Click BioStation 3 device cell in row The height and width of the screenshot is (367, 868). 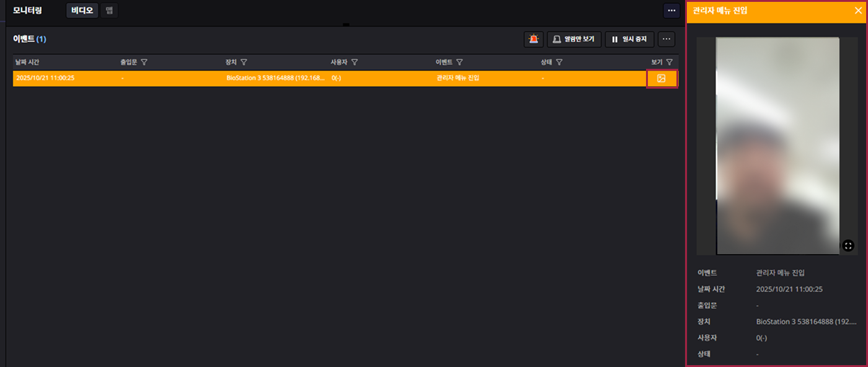tap(275, 79)
